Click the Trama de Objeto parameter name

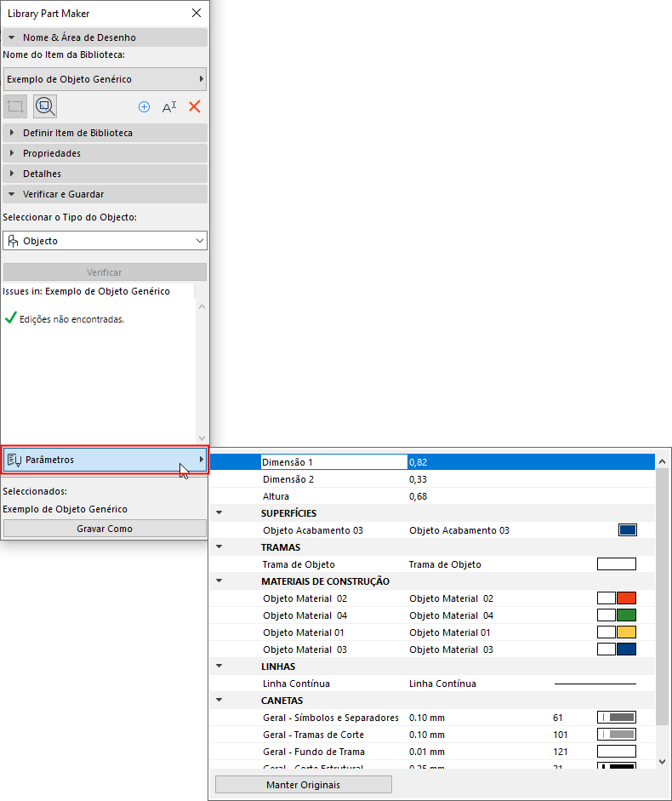pyautogui.click(x=299, y=564)
